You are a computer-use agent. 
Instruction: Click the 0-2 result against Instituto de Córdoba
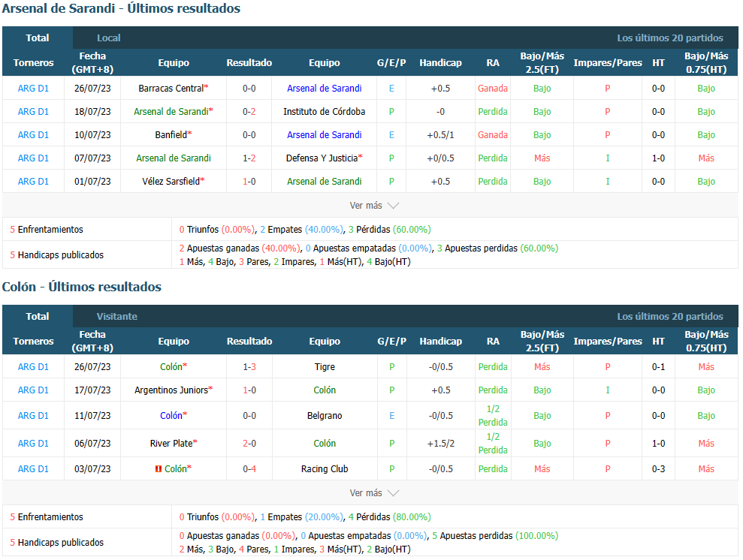point(249,112)
